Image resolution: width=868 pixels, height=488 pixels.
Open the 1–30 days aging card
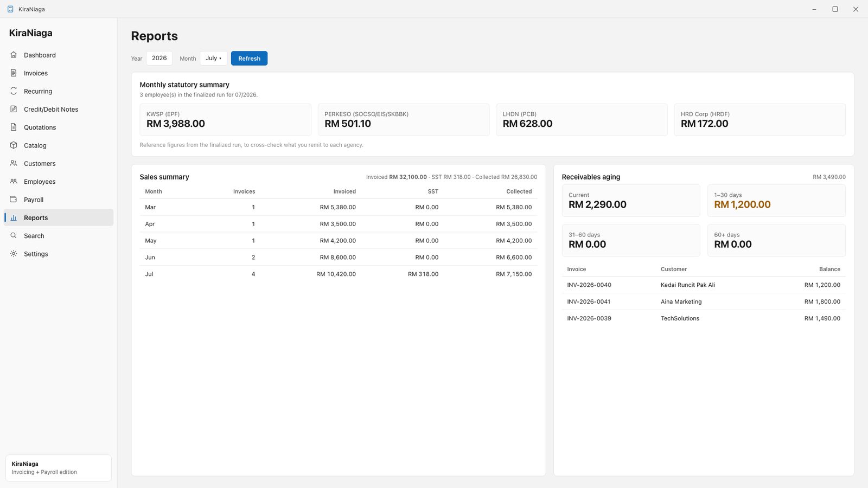[x=776, y=201]
